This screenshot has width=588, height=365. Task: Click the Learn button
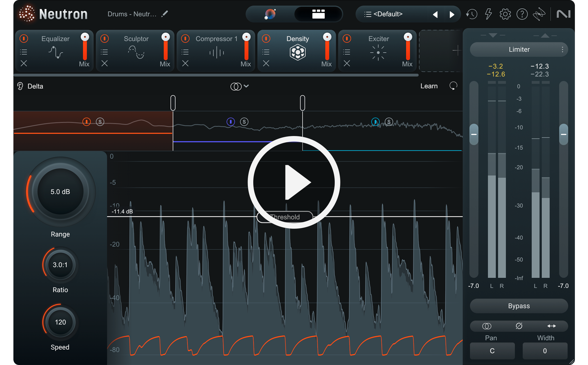coord(429,86)
